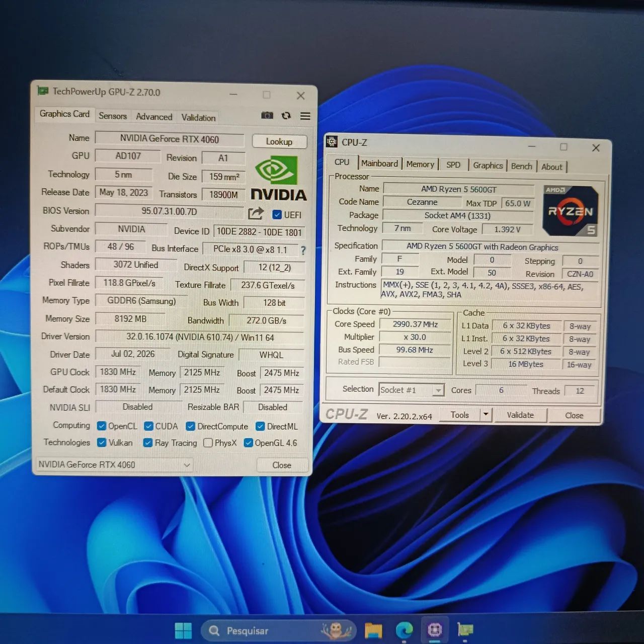644x644 pixels.
Task: Click the GPU-Z Close button
Action: click(x=282, y=465)
